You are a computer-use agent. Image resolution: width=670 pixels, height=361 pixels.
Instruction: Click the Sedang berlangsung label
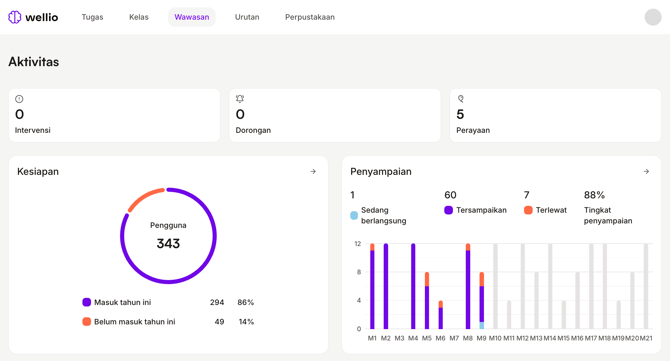click(383, 215)
